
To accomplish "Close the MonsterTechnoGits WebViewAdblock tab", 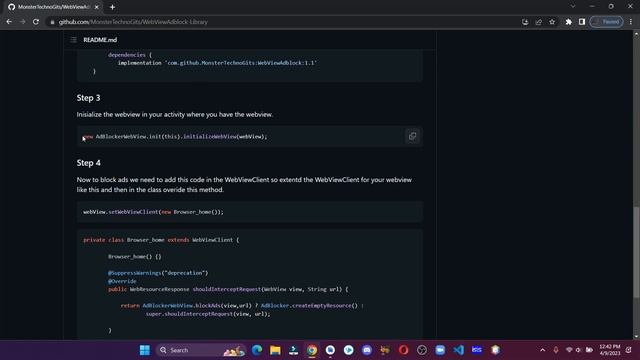I will click(97, 7).
